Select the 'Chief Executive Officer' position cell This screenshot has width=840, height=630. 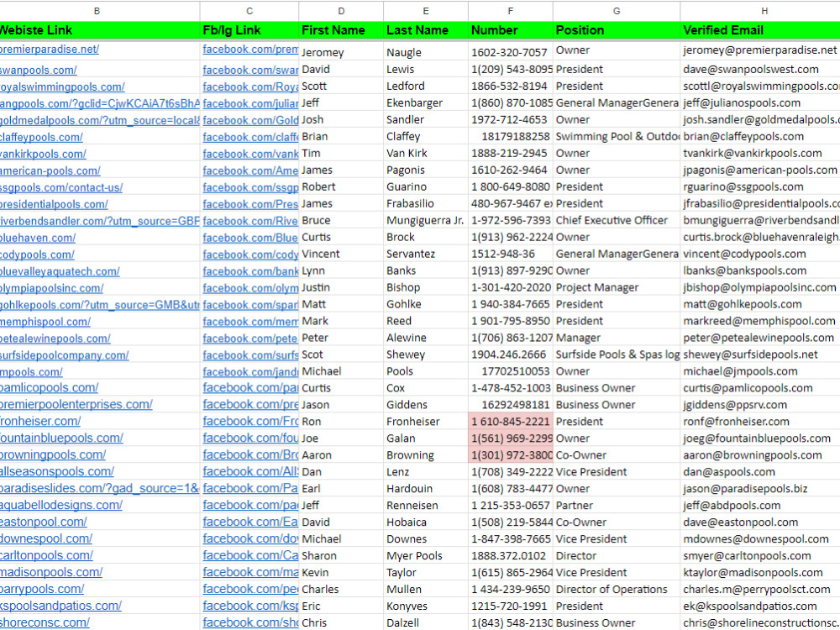pyautogui.click(x=617, y=220)
